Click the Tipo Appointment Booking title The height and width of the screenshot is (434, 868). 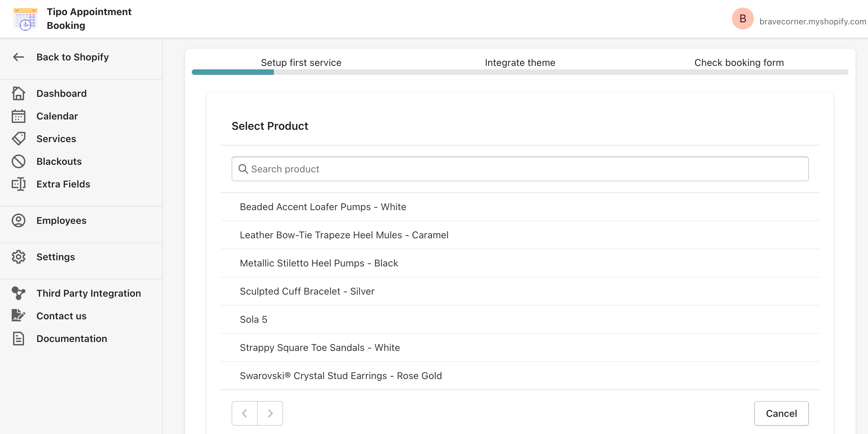[x=89, y=19]
